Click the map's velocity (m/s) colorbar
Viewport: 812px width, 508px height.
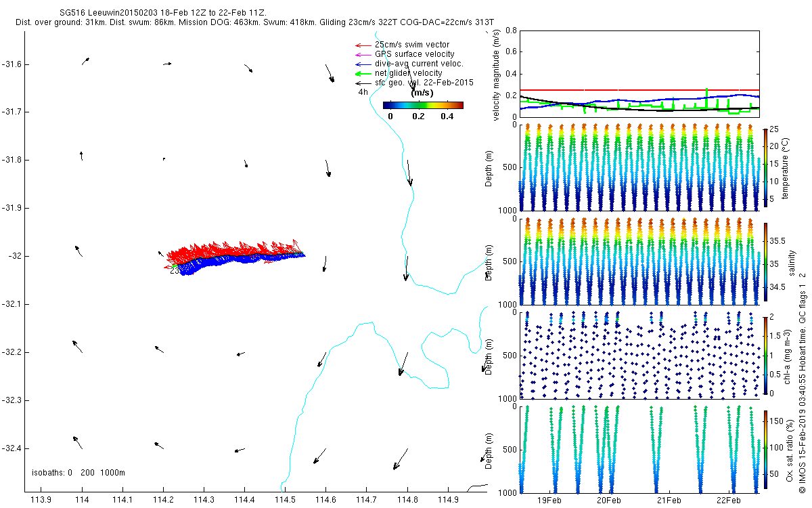[423, 105]
